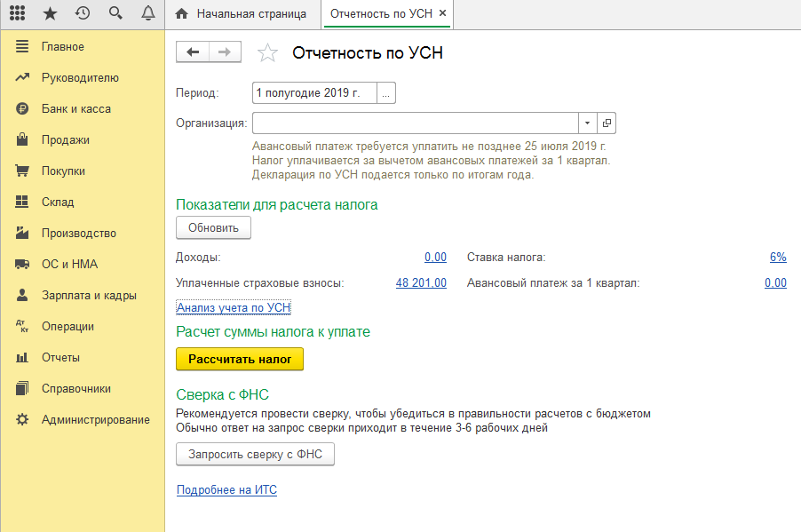Open Анализ учета по УСН link
801x532 pixels.
234,307
